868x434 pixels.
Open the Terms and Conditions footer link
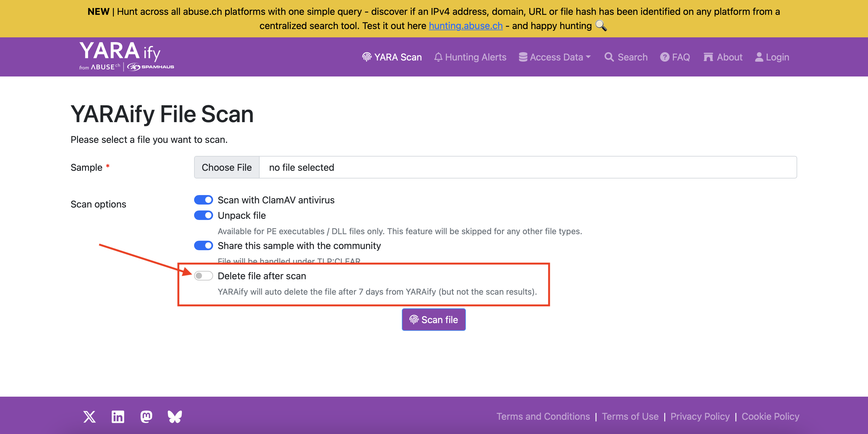coord(543,417)
